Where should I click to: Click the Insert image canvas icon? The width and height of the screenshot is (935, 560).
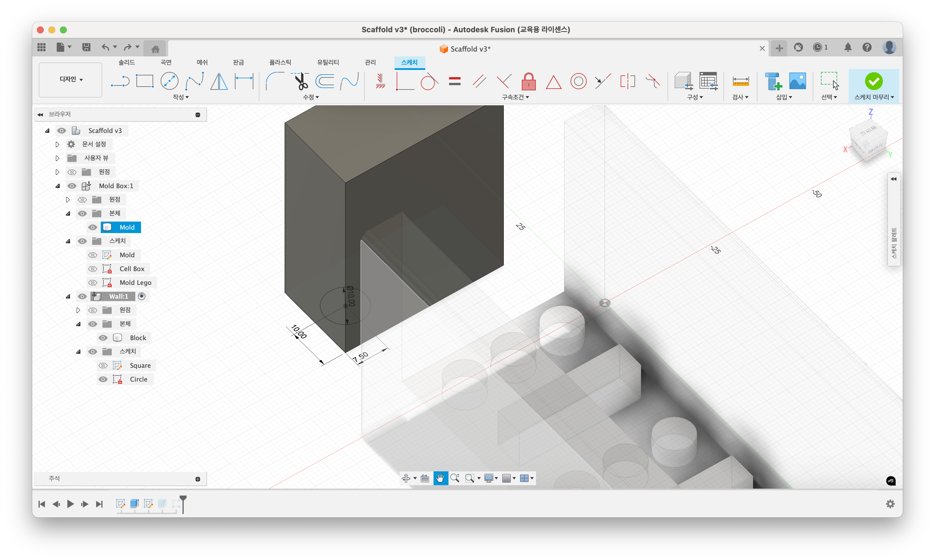797,81
